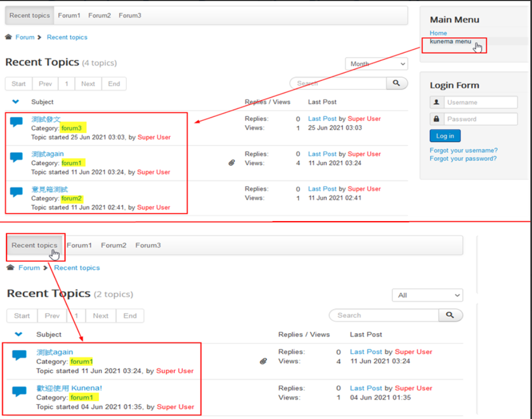532x419 pixels.
Task: Expand the blue chevron above top topic list
Action: tap(16, 101)
